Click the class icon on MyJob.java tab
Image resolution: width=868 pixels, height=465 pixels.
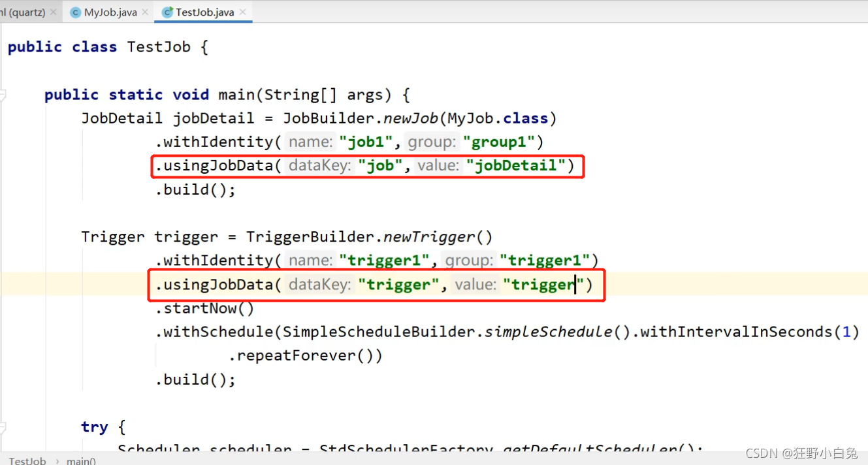pyautogui.click(x=76, y=12)
